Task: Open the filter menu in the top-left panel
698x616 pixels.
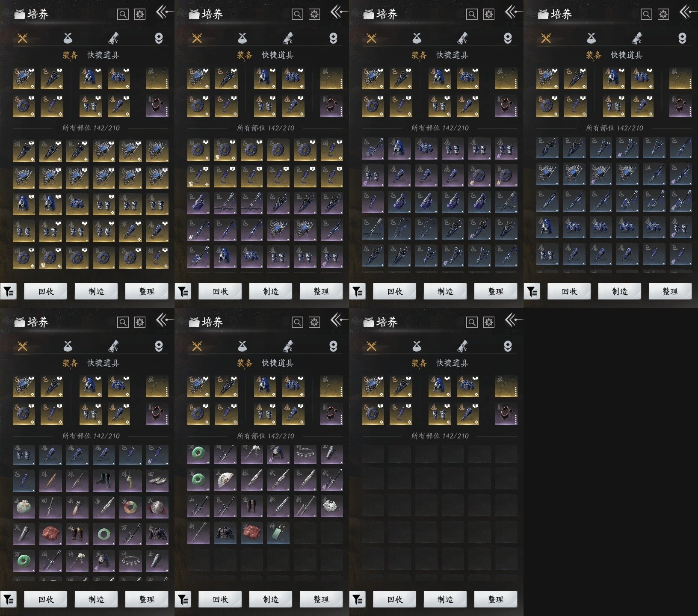Action: [x=8, y=292]
